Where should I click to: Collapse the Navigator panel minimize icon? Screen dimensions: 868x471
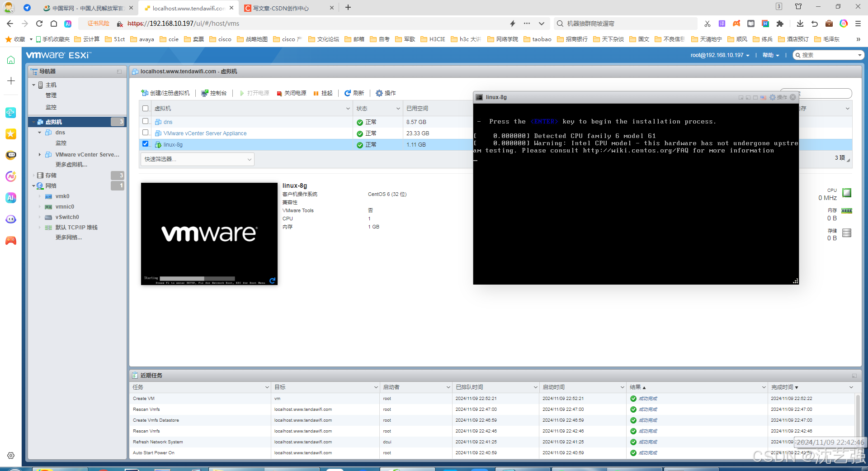click(x=119, y=71)
